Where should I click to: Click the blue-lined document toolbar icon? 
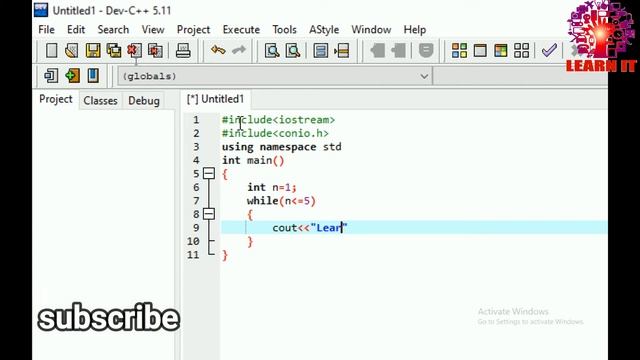320,51
